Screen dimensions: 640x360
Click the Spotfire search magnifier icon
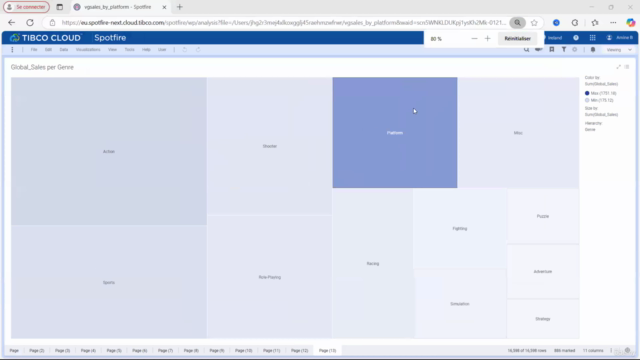pyautogui.click(x=527, y=49)
